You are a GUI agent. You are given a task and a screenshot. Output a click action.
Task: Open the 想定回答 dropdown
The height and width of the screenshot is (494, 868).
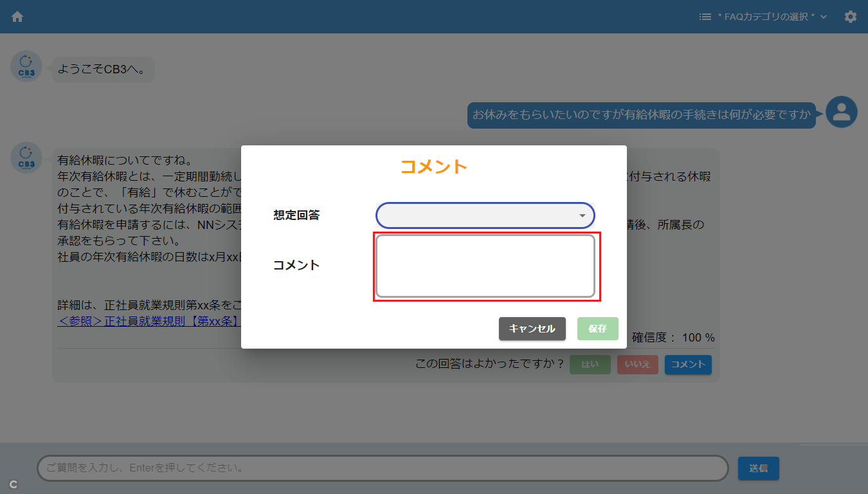(485, 215)
